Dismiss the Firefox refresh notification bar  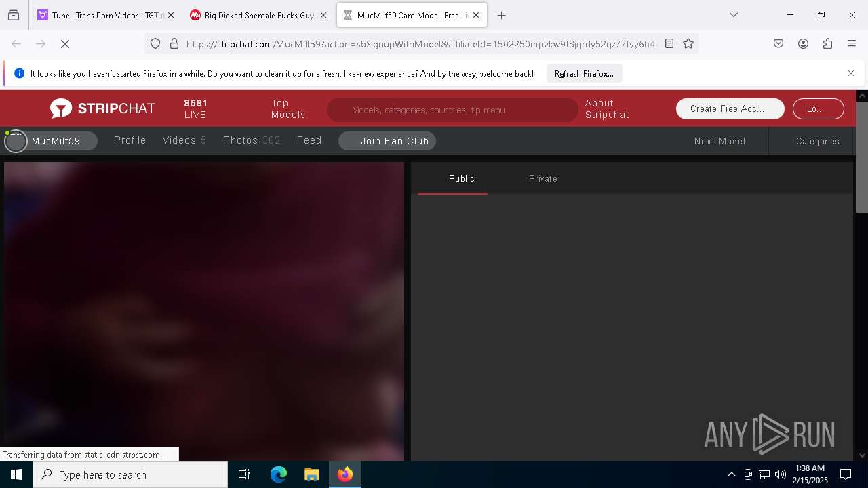pos(851,73)
